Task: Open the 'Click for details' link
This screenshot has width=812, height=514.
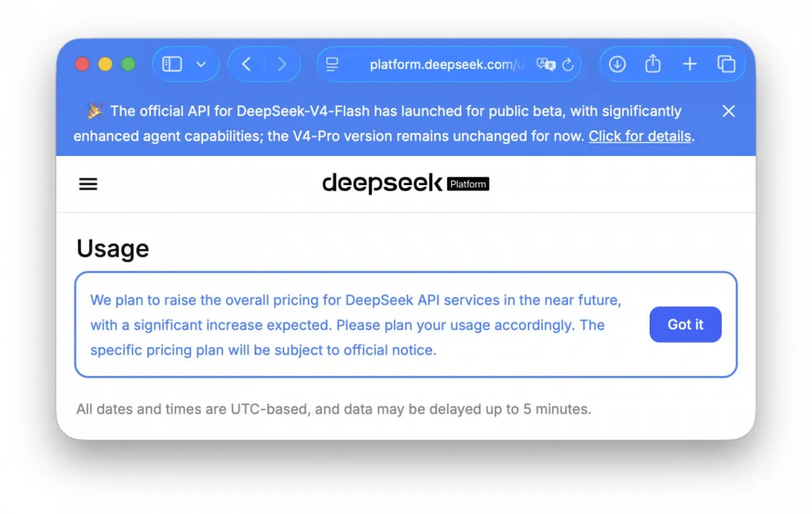Action: click(x=639, y=136)
